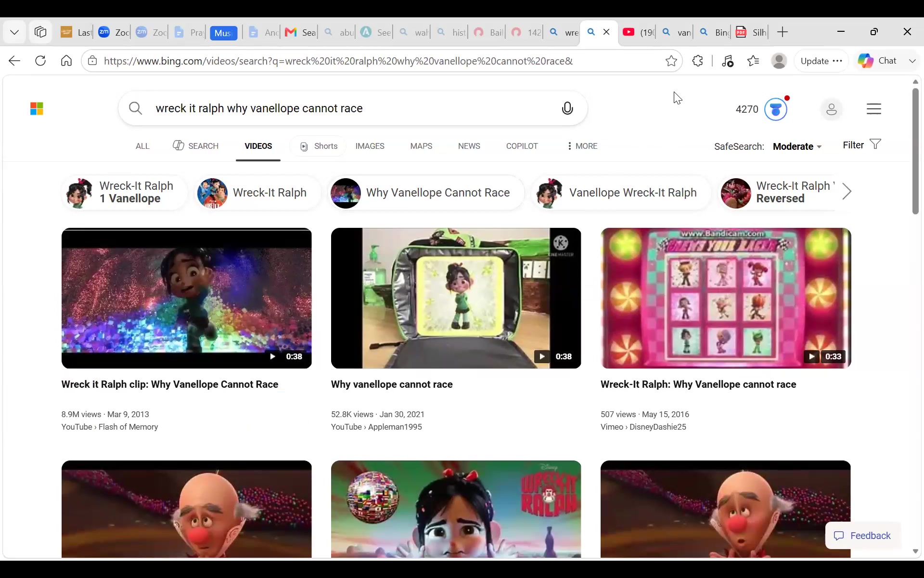Switch to the Gmail Sea tab

[300, 32]
